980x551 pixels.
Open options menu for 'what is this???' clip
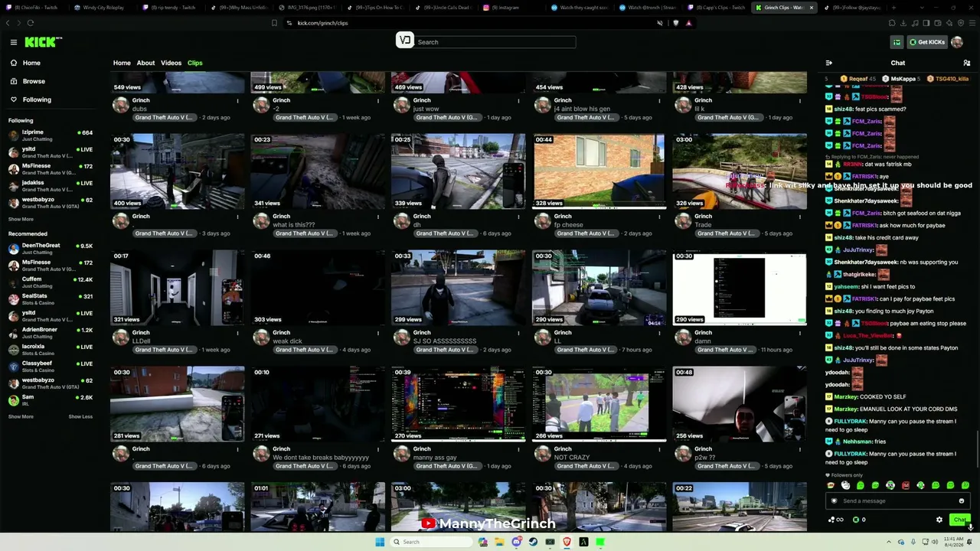(x=377, y=217)
